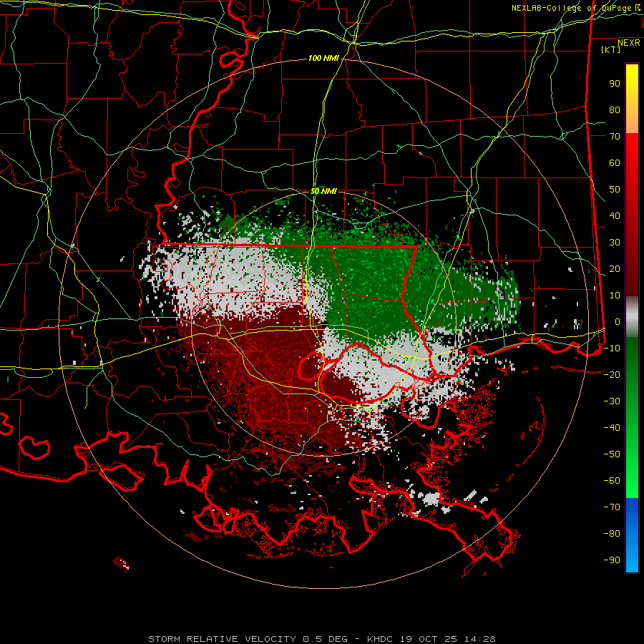Viewport: 644px width, 644px height.
Task: Click the -50 value on velocity scale
Action: point(612,454)
